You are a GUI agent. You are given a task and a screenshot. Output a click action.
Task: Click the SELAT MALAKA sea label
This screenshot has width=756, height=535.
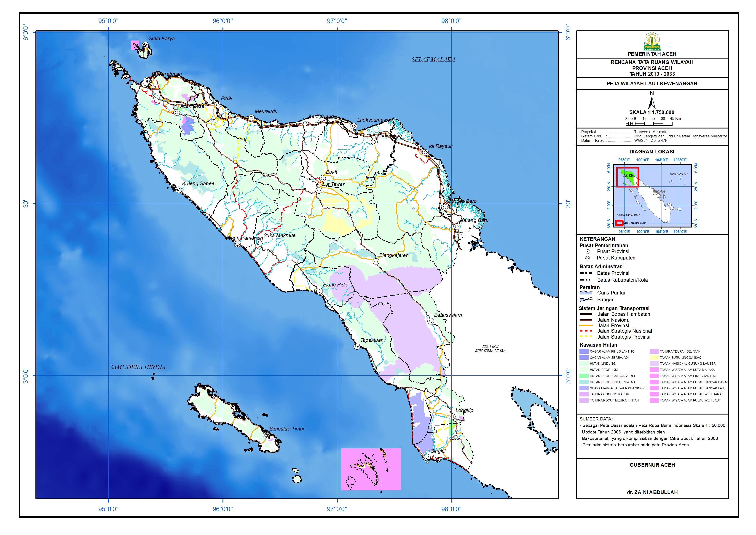point(433,60)
